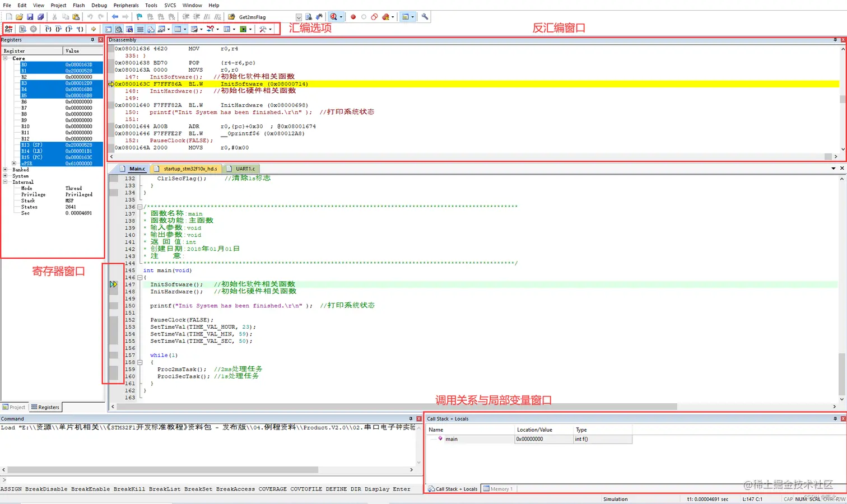Viewport: 847px width, 504px height.
Task: Click the New file icon
Action: tap(9, 17)
